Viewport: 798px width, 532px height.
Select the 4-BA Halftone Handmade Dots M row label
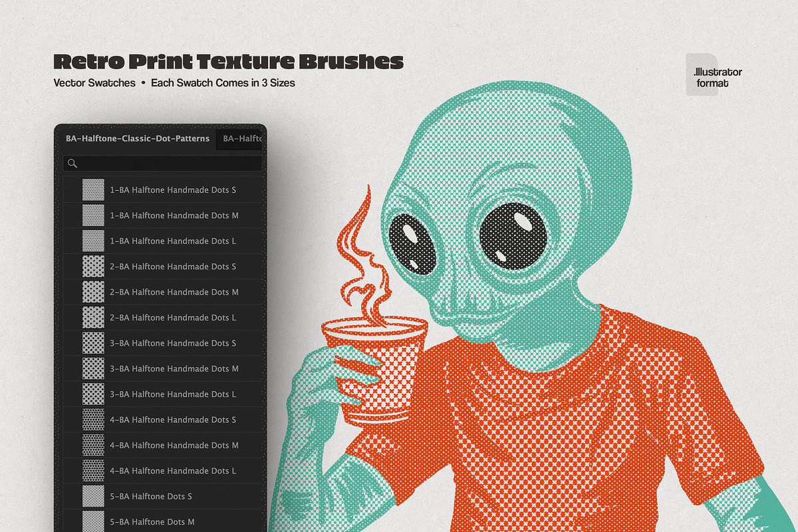point(174,446)
